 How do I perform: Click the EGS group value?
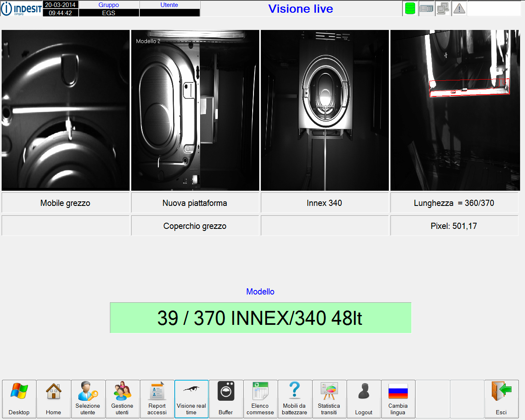(x=109, y=13)
